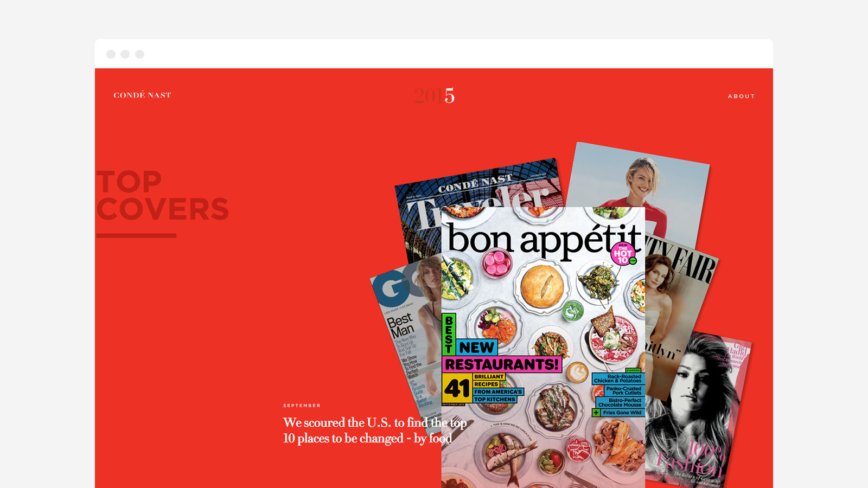Open the 'We scoured the U.S.' headline
868x488 pixels.
click(375, 431)
